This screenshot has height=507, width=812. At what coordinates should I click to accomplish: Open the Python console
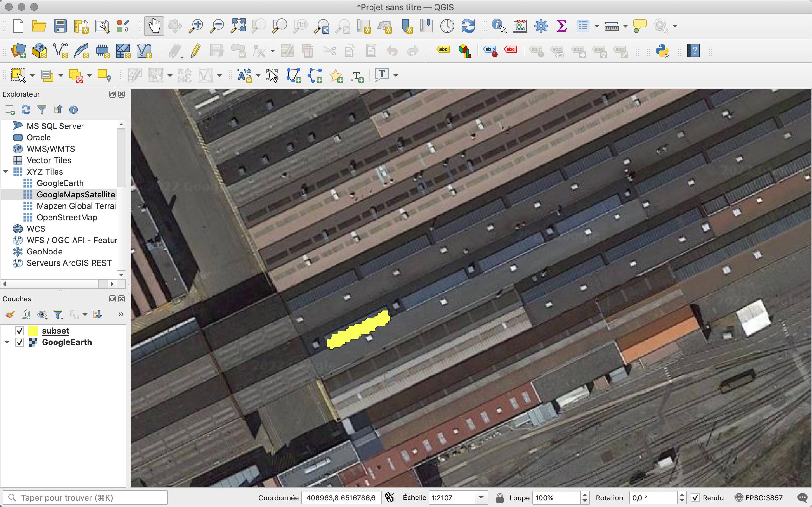(662, 51)
